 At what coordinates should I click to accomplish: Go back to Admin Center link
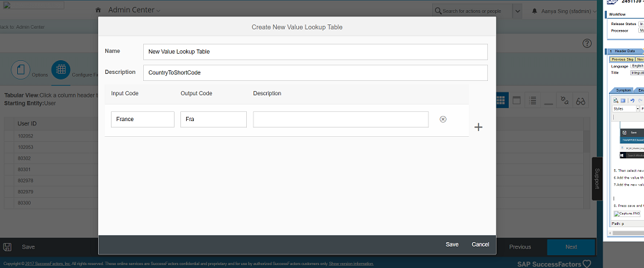(22, 27)
